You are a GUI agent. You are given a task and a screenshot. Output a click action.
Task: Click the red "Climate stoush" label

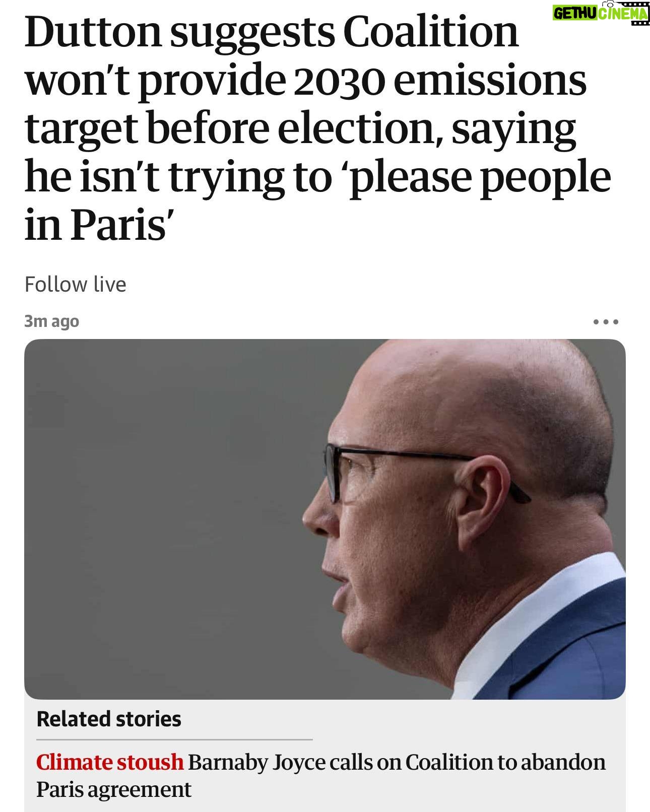110,762
